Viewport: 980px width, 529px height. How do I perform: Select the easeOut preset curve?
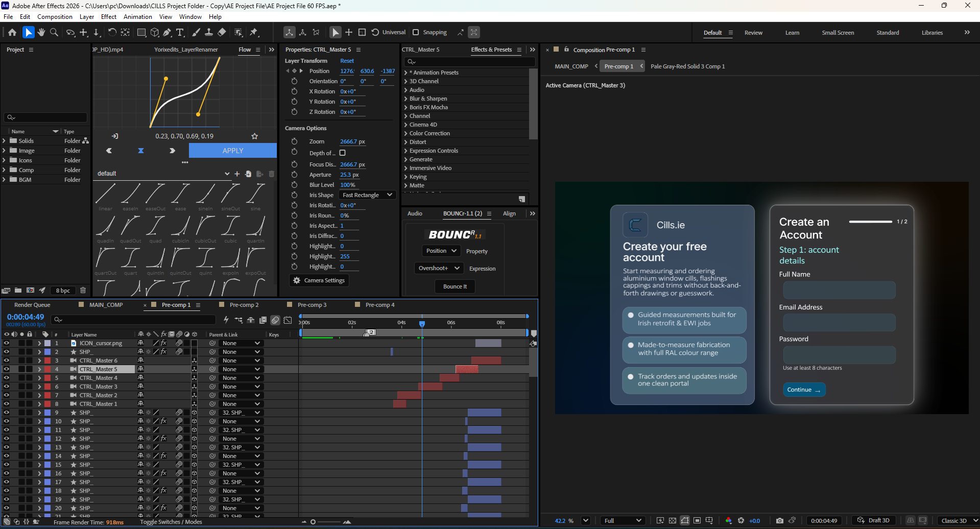155,194
